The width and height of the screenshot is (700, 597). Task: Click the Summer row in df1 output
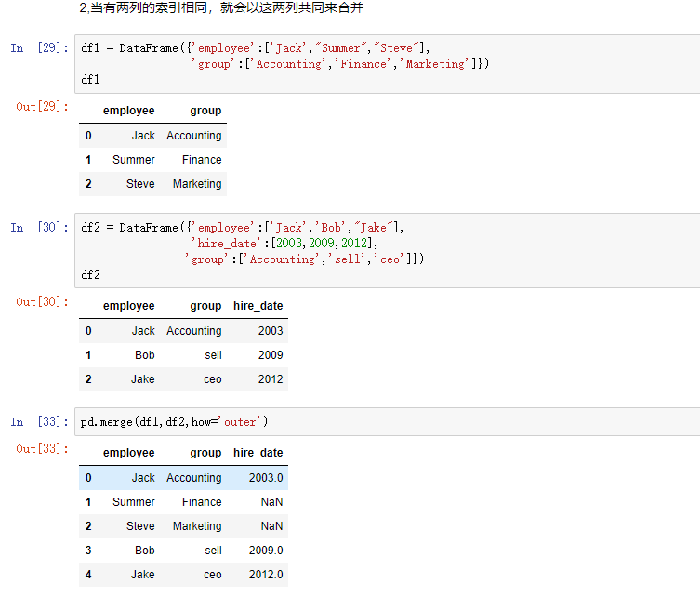(152, 160)
